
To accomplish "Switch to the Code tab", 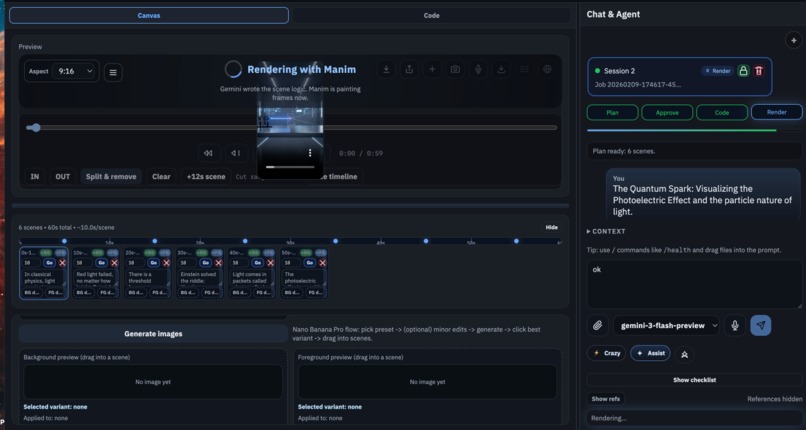I will (x=431, y=15).
